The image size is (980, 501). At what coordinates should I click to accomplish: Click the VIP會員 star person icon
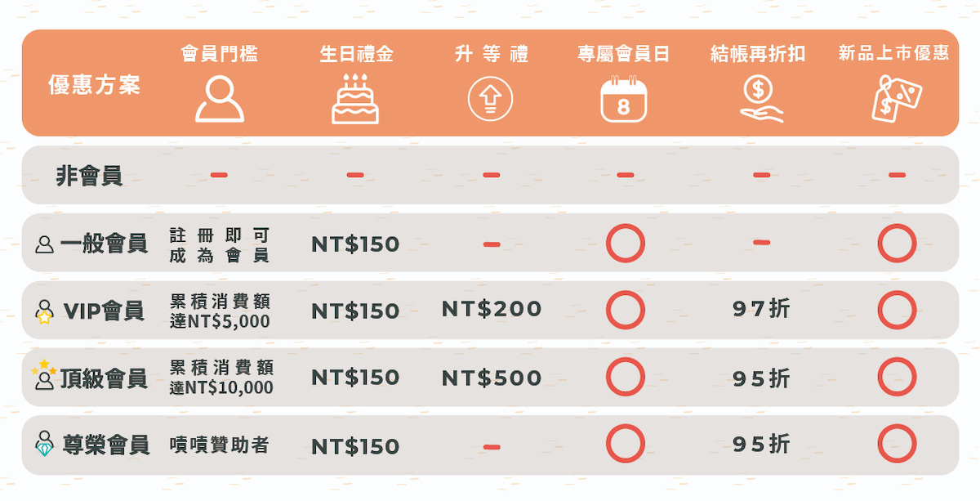click(45, 311)
